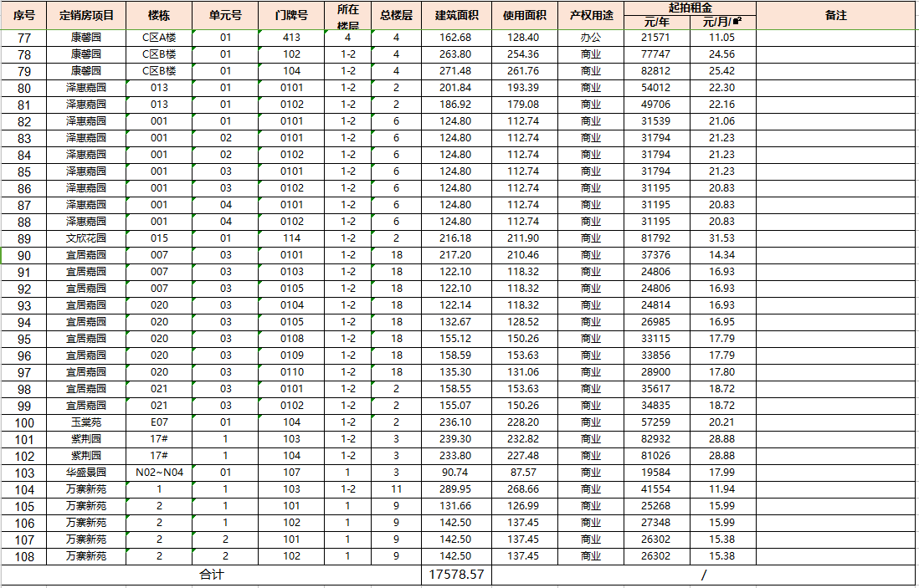Select the monthly rent cell 31.53
Image resolution: width=919 pixels, height=588 pixels.
[721, 238]
